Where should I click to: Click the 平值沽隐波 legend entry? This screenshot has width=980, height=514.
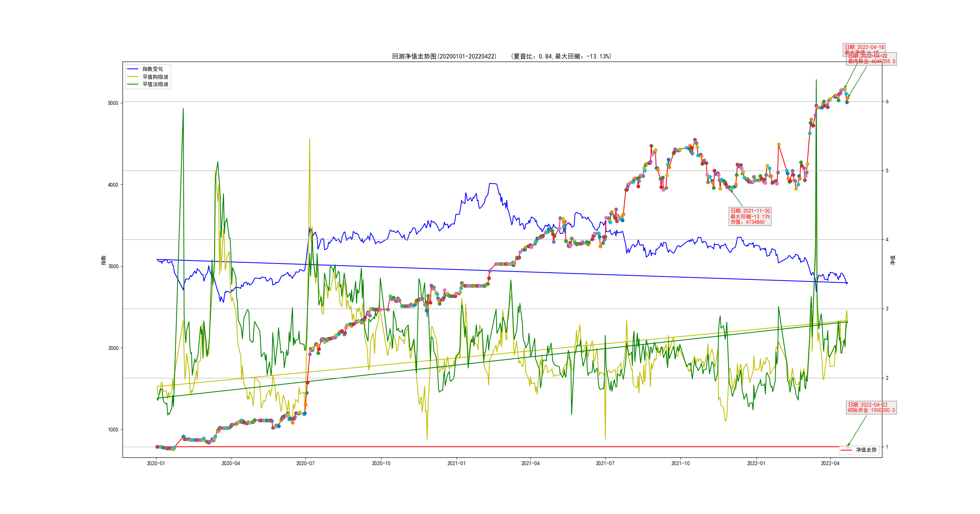click(x=155, y=84)
